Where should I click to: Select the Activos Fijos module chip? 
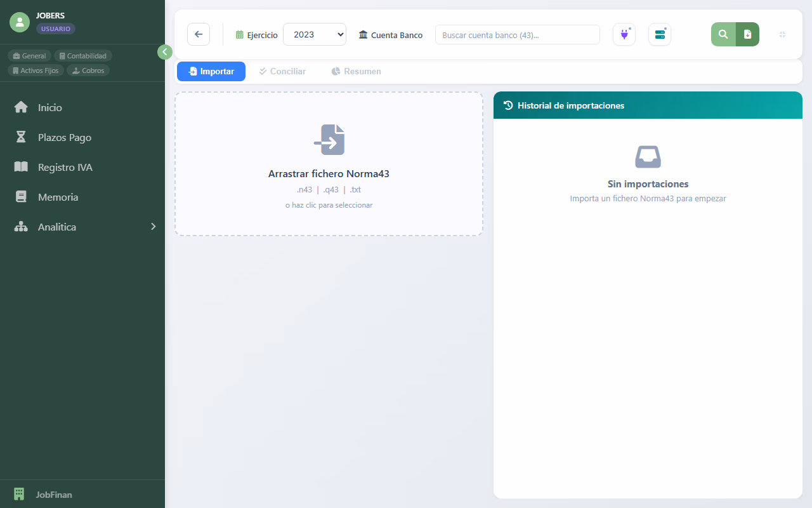coord(36,70)
